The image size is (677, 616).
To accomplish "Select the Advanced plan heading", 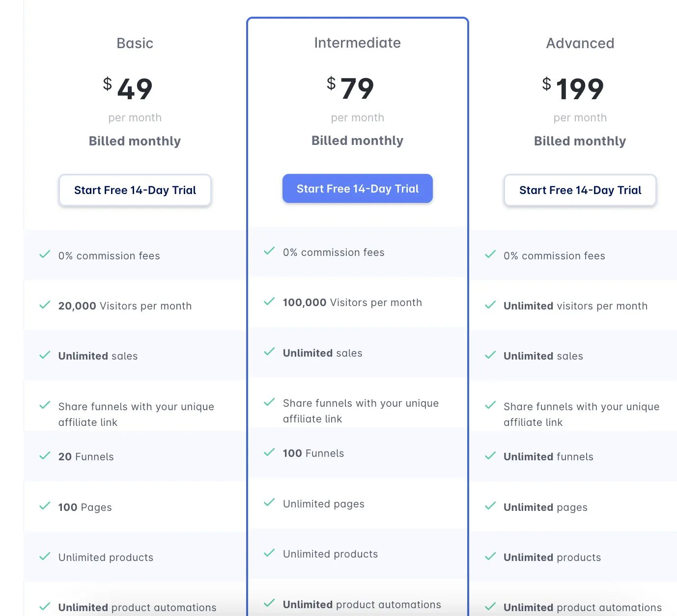I will coord(580,43).
